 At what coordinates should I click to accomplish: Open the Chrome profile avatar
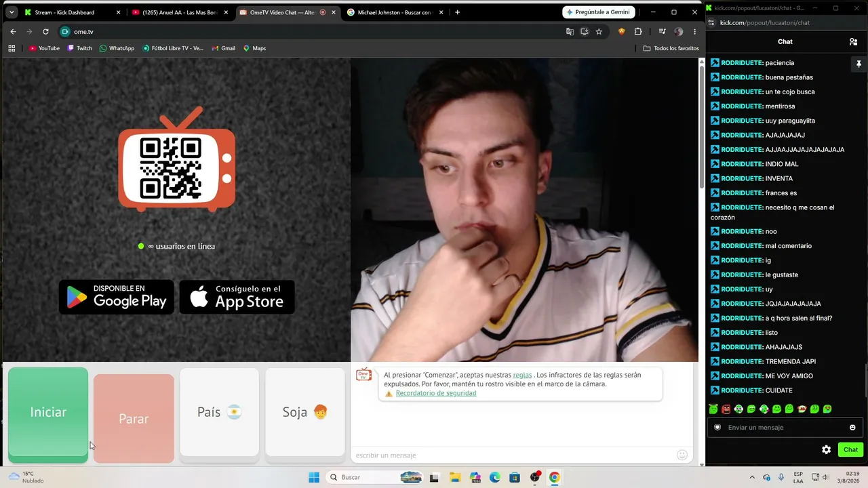coord(678,31)
